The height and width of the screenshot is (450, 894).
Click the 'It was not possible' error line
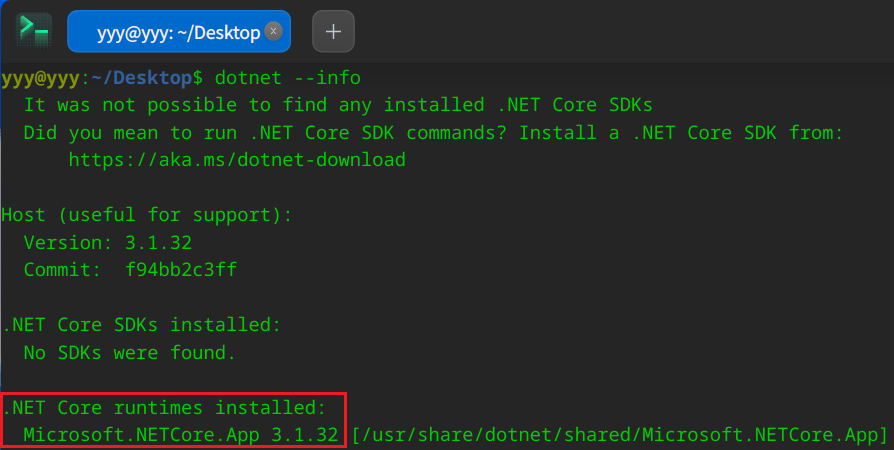338,105
